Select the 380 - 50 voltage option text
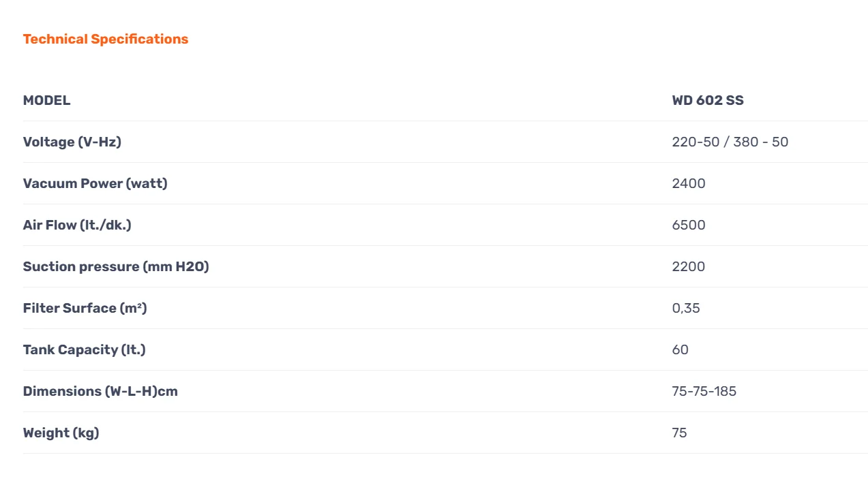The width and height of the screenshot is (868, 483). [761, 142]
